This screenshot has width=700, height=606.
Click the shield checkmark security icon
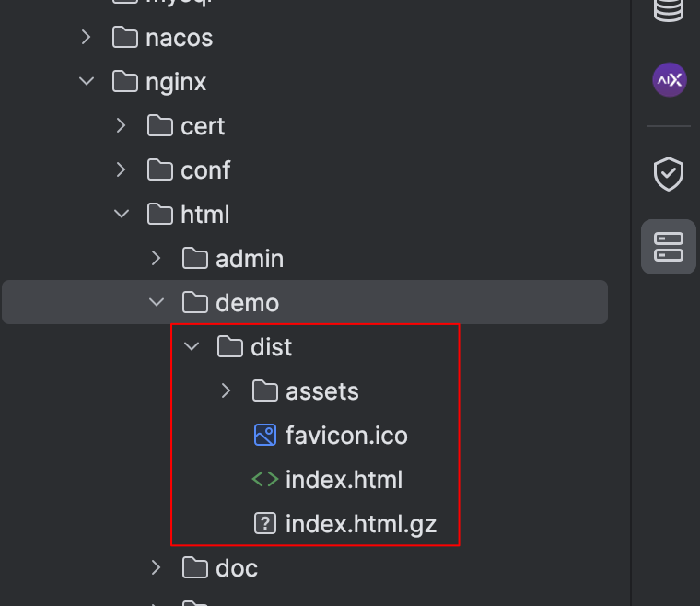coord(668,173)
